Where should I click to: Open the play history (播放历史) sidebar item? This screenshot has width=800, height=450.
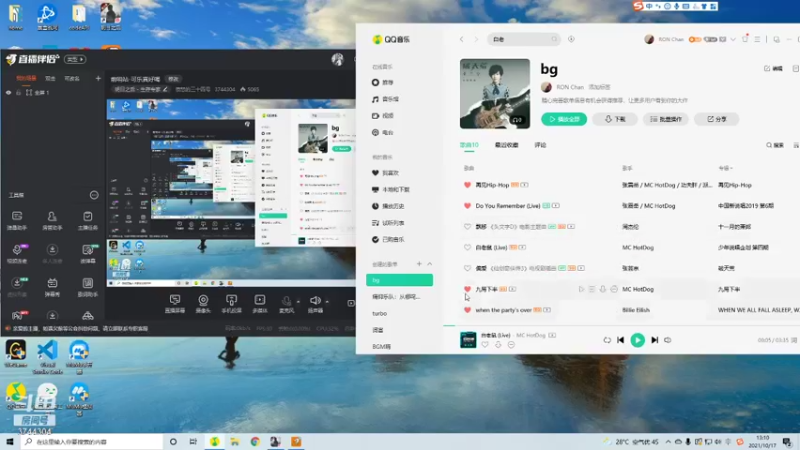point(388,206)
